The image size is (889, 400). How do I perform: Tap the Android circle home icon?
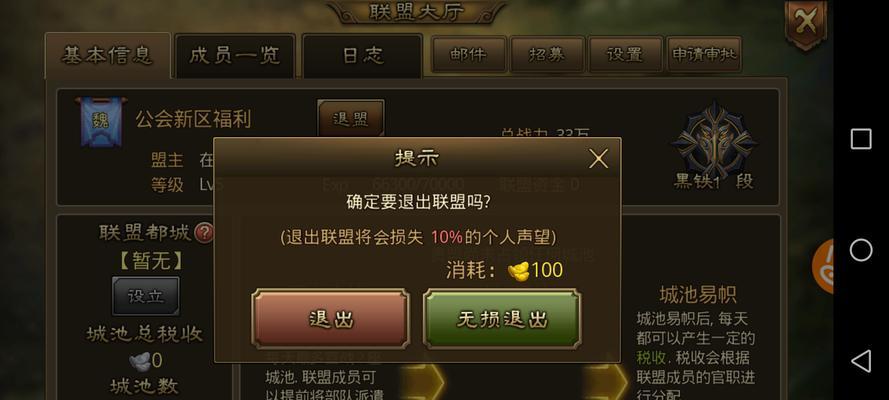[x=861, y=250]
